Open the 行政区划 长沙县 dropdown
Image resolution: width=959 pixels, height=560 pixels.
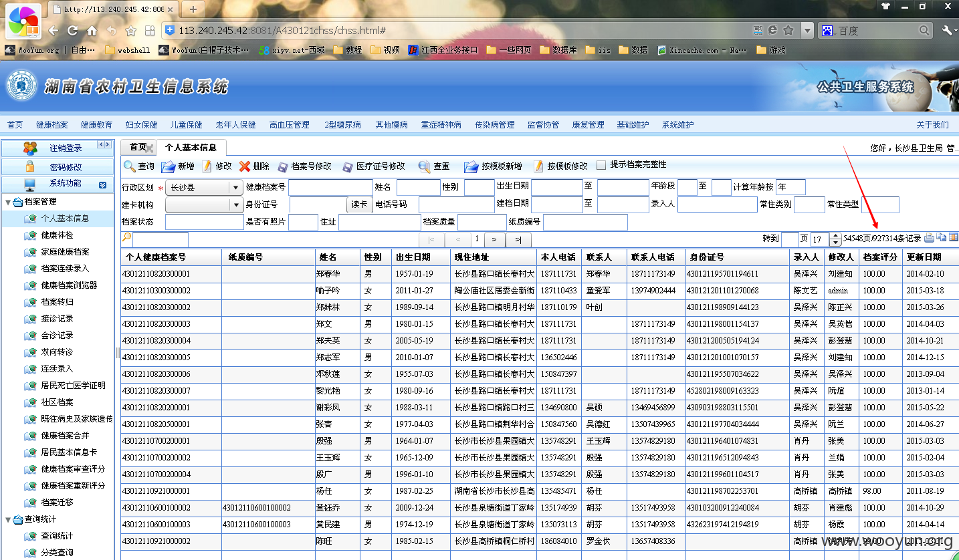[x=204, y=188]
